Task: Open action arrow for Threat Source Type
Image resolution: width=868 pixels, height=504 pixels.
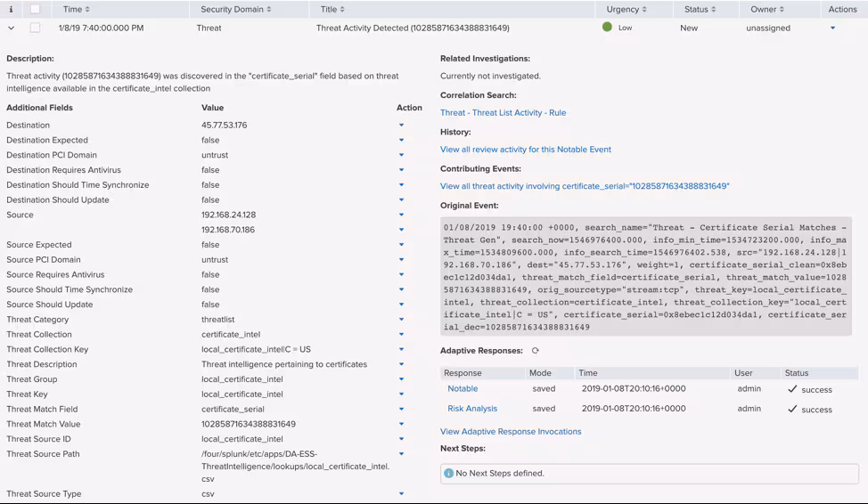Action: 401,493
